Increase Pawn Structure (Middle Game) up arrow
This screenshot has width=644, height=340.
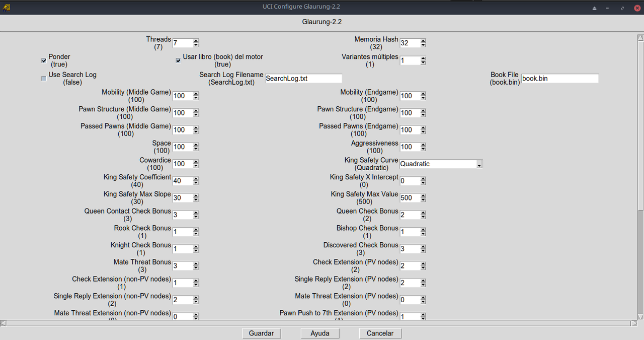tap(196, 111)
